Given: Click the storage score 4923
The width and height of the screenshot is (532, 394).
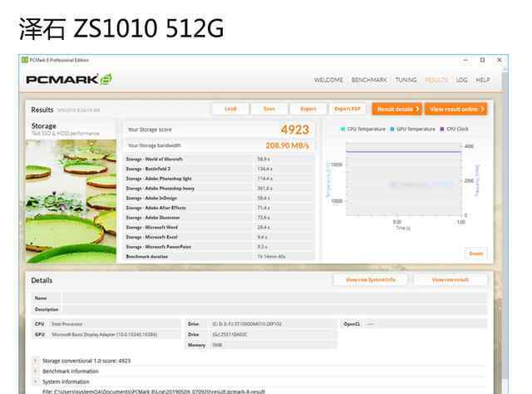Looking at the screenshot, I should [294, 130].
